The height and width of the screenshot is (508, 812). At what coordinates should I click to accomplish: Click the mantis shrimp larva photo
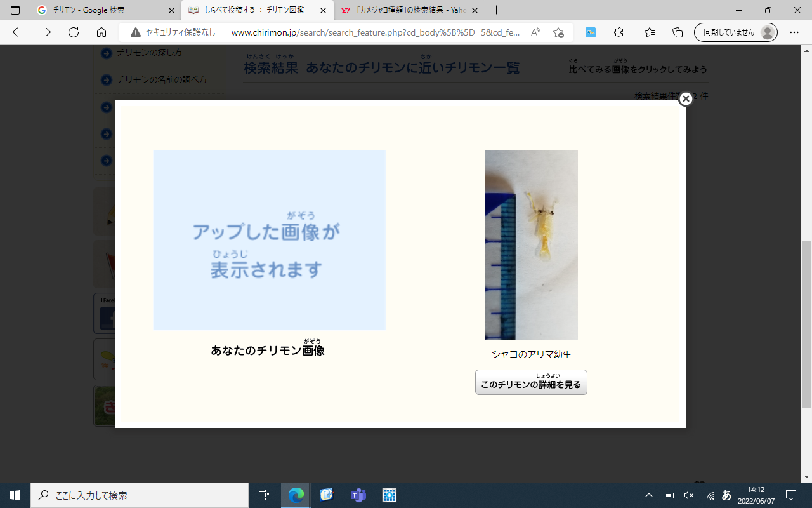[532, 245]
